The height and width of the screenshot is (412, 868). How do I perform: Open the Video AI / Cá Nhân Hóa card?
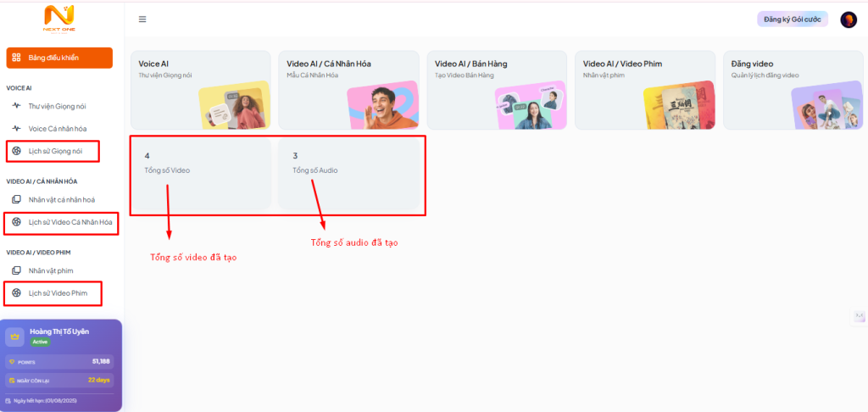click(348, 90)
